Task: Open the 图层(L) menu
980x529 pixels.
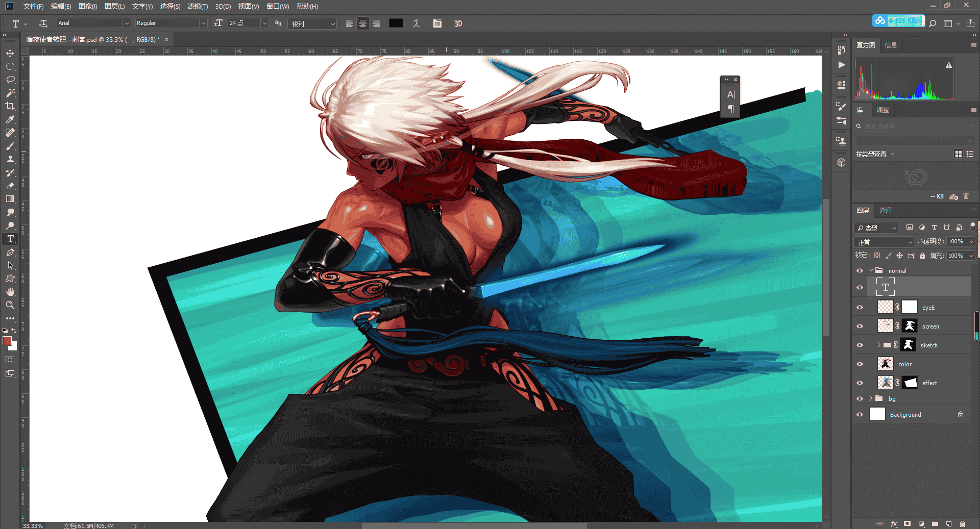Action: coord(114,6)
